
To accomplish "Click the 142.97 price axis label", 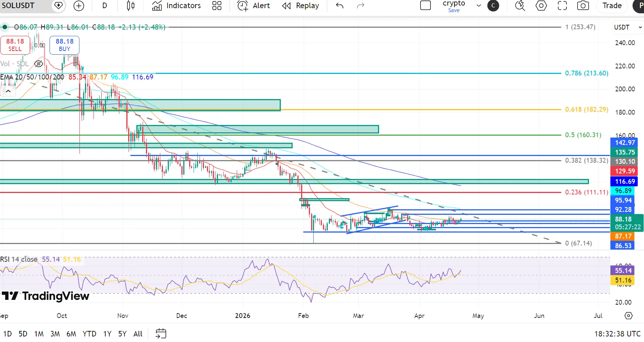I will click(x=624, y=143).
